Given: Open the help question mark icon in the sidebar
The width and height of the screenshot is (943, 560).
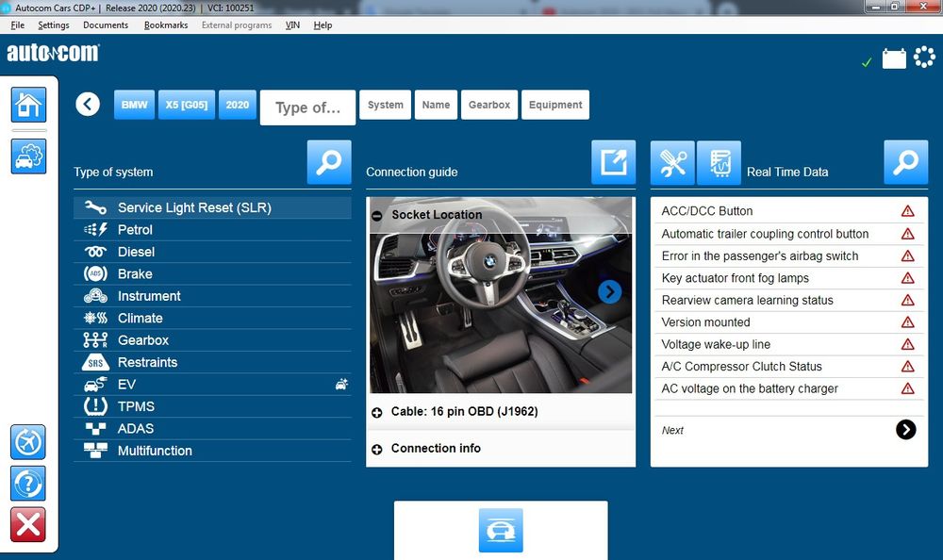Looking at the screenshot, I should tap(27, 483).
